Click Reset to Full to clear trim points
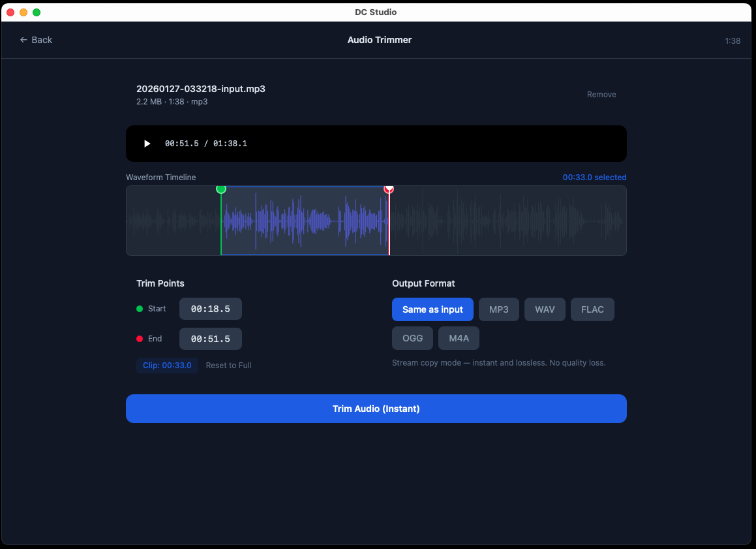This screenshot has height=549, width=756. (228, 365)
